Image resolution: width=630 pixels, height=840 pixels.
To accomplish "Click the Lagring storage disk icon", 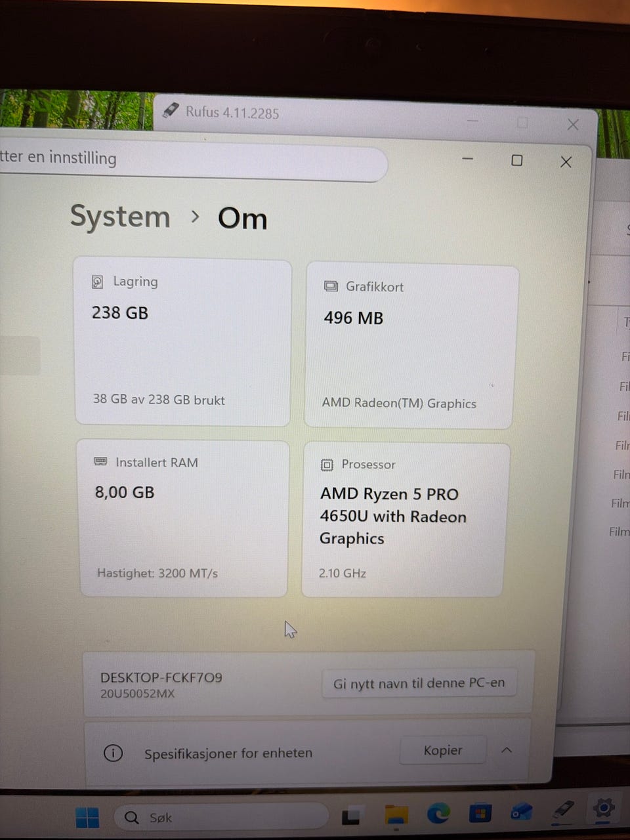I will [97, 282].
